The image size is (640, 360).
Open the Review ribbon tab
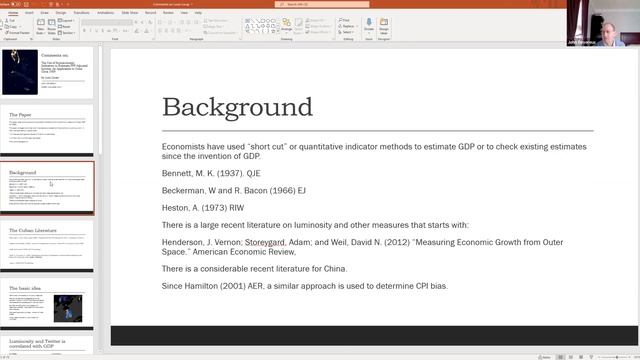coord(168,13)
